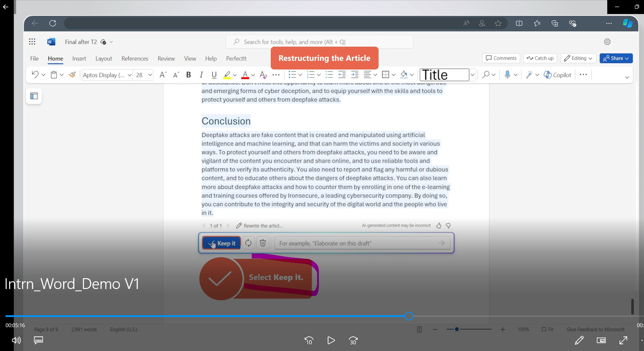Image resolution: width=644 pixels, height=351 pixels.
Task: Switch to the Review tab
Action: tap(166, 58)
